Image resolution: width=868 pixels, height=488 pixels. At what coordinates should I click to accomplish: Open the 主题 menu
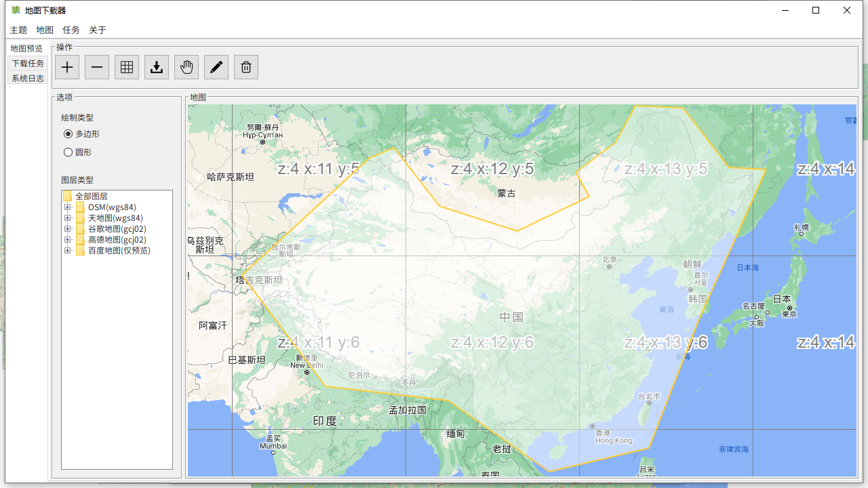point(18,30)
